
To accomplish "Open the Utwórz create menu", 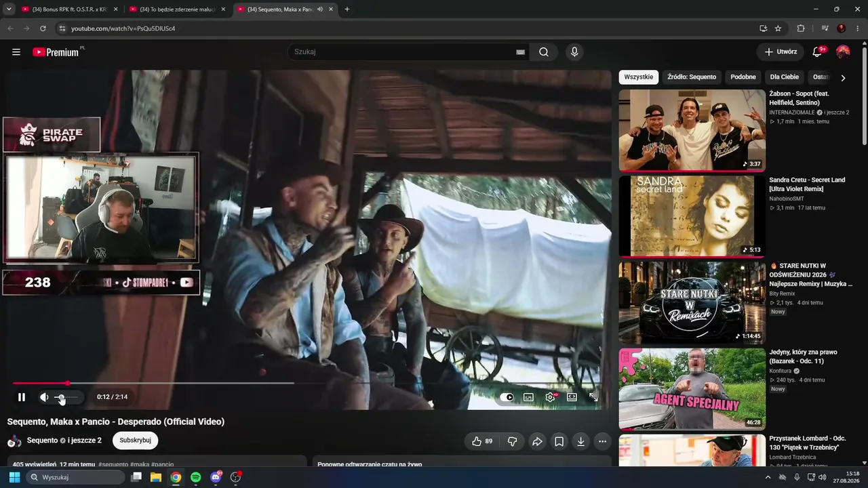I will (x=781, y=52).
